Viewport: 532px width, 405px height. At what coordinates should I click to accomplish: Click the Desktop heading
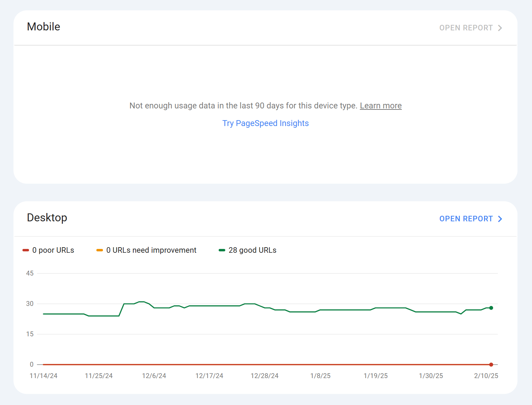(x=47, y=218)
